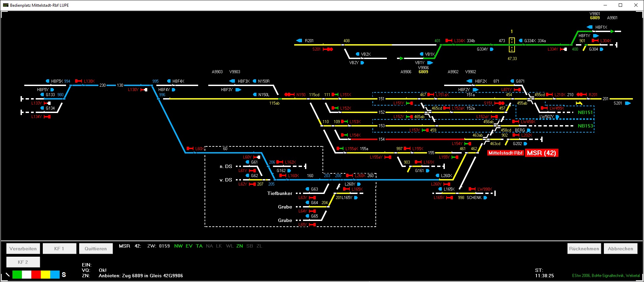The image size is (644, 282).
Task: Select the blue HBF1X arrow marker
Action: (589, 27)
